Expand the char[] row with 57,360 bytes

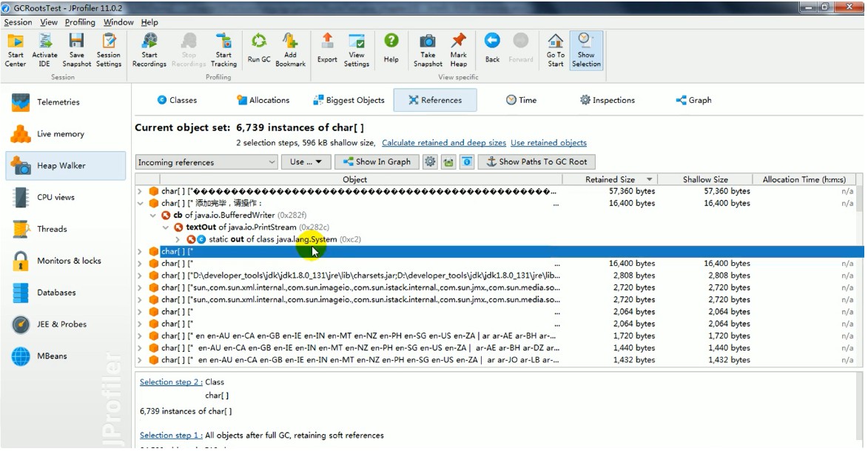pyautogui.click(x=140, y=191)
